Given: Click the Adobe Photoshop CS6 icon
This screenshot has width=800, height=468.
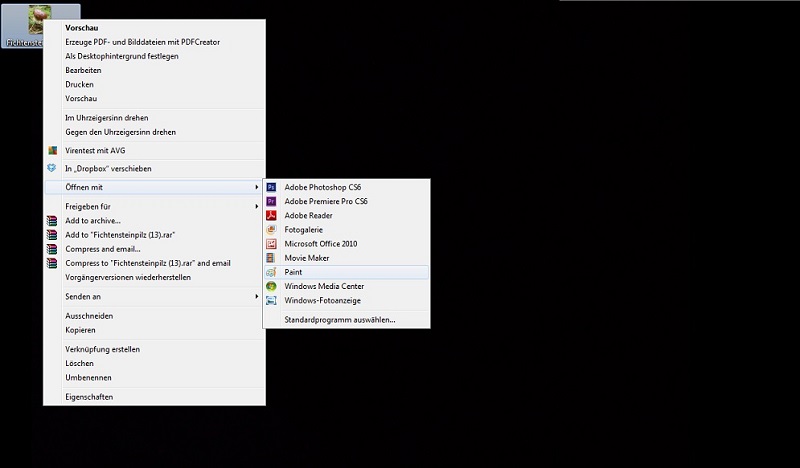Looking at the screenshot, I should point(271,187).
